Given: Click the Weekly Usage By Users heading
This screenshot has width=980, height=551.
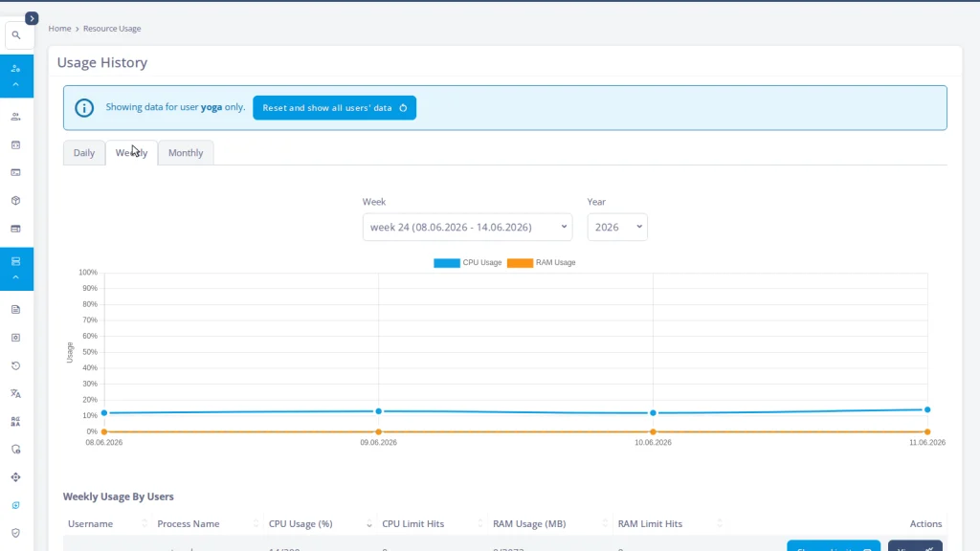Looking at the screenshot, I should [118, 496].
